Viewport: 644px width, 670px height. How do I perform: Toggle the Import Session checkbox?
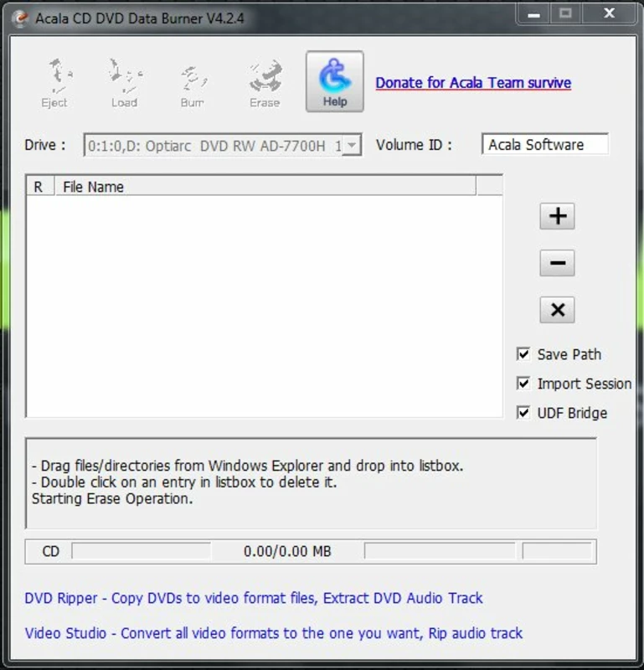point(523,384)
